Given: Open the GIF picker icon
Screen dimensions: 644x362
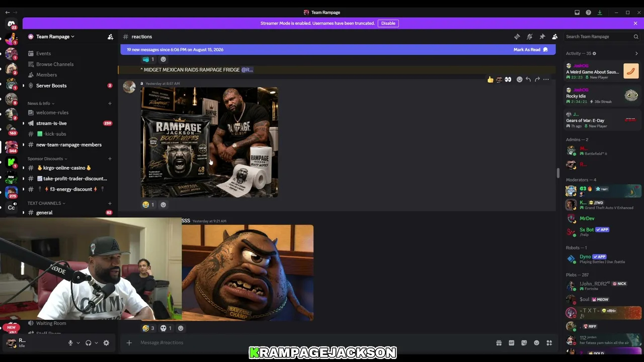Looking at the screenshot, I should click(x=511, y=343).
